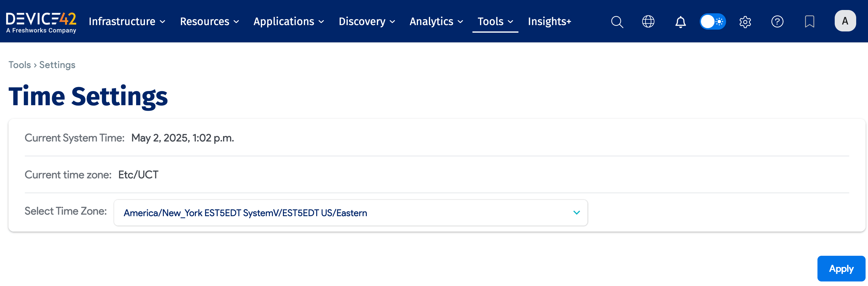Click the Apply button

tap(841, 268)
